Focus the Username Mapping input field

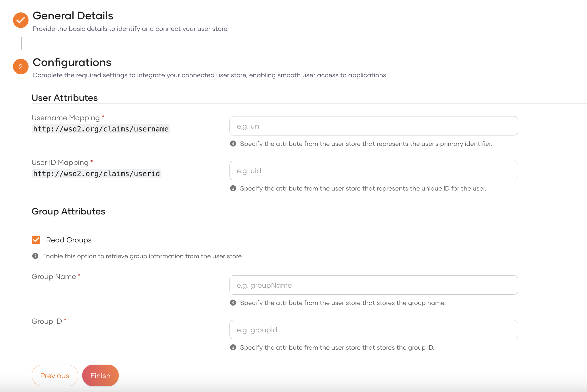374,126
